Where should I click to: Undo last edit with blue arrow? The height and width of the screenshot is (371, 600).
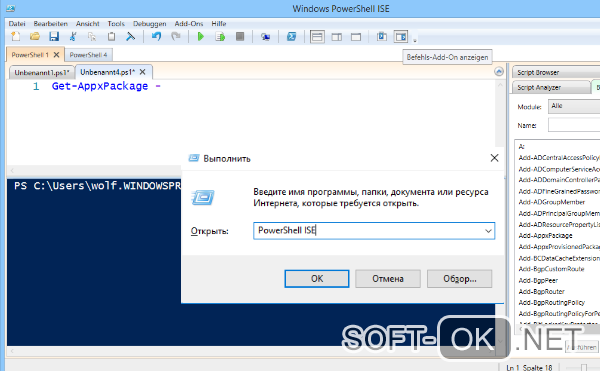[x=157, y=37]
